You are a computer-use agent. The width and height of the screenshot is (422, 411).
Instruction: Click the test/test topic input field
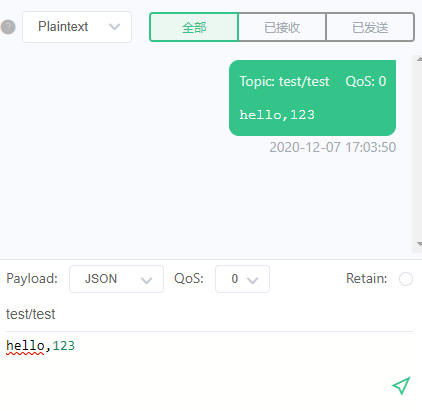pyautogui.click(x=209, y=314)
